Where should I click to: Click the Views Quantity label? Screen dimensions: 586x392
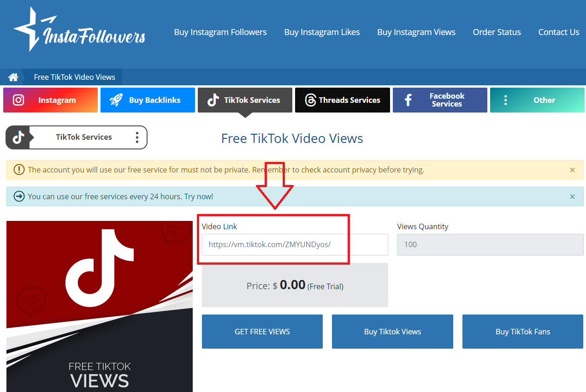click(423, 226)
